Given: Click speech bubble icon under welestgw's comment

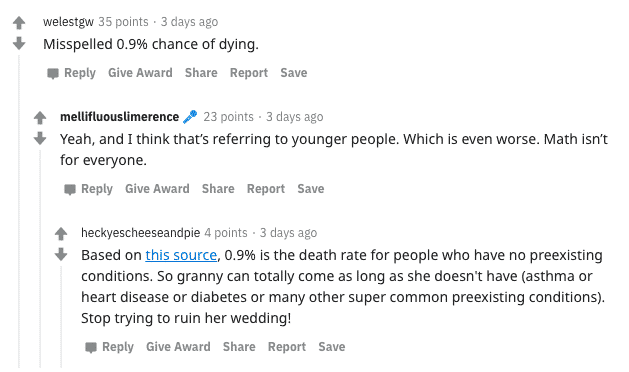Looking at the screenshot, I should [x=53, y=73].
